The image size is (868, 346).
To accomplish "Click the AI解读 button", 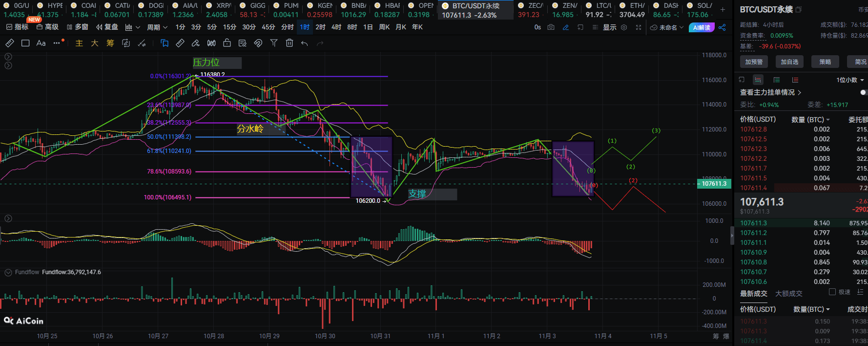I will tap(702, 27).
